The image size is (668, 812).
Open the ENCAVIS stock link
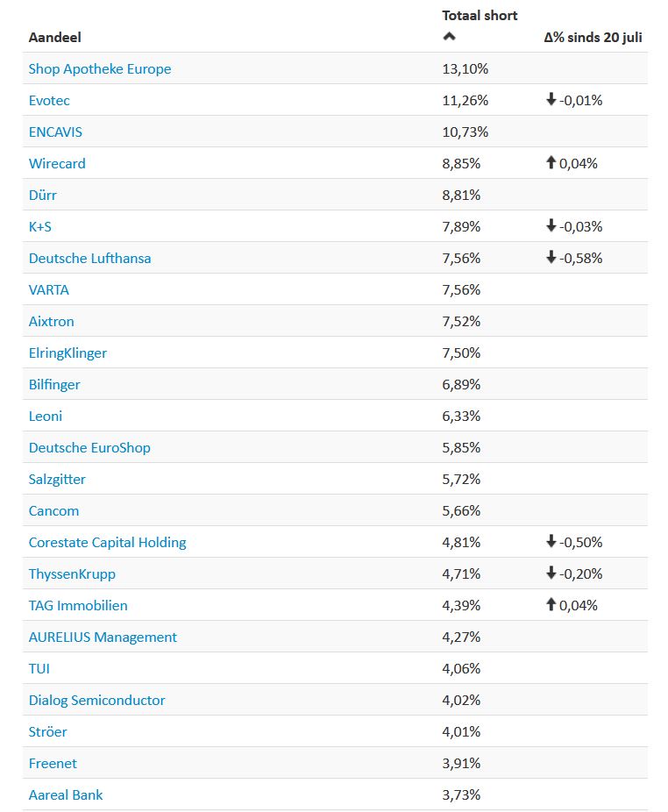55,132
